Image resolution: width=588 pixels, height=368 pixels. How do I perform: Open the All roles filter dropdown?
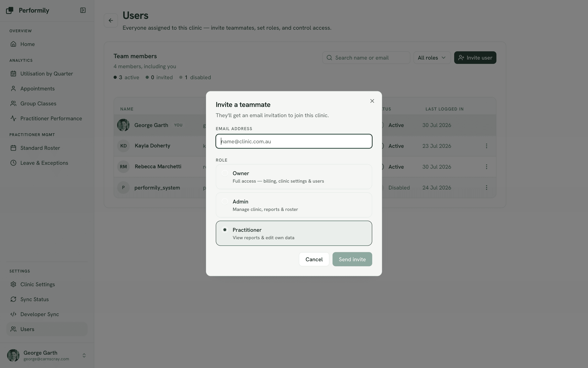(432, 58)
